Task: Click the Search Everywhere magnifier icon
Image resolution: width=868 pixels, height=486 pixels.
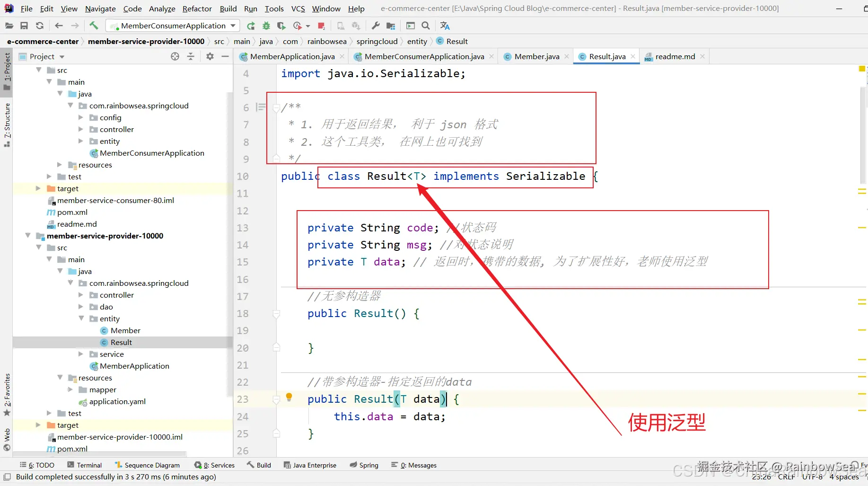Action: (x=426, y=26)
